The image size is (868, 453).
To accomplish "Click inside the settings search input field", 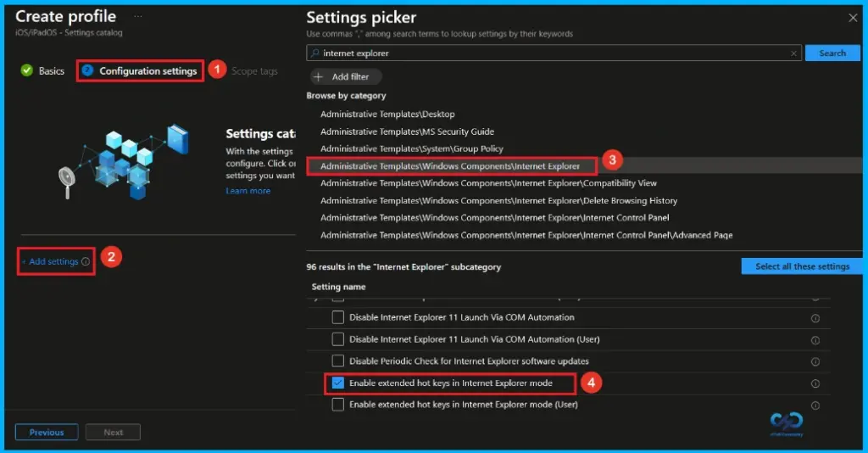I will (x=554, y=53).
